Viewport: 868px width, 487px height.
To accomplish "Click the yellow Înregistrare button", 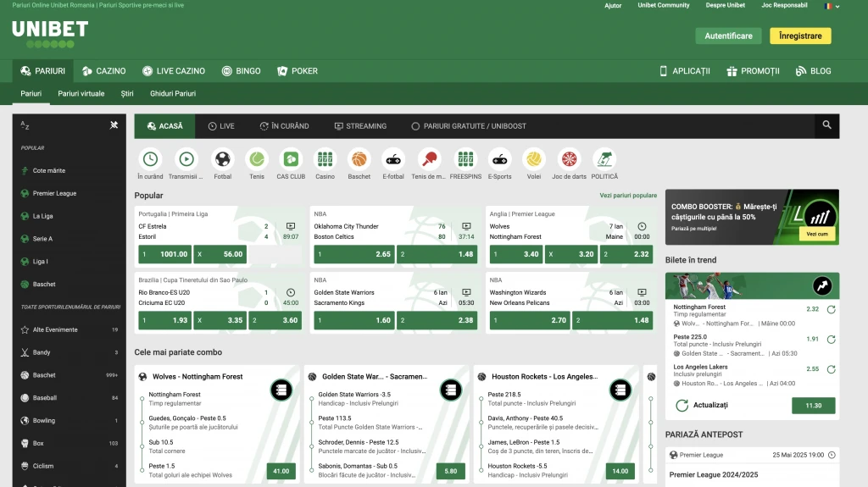I will click(x=800, y=36).
